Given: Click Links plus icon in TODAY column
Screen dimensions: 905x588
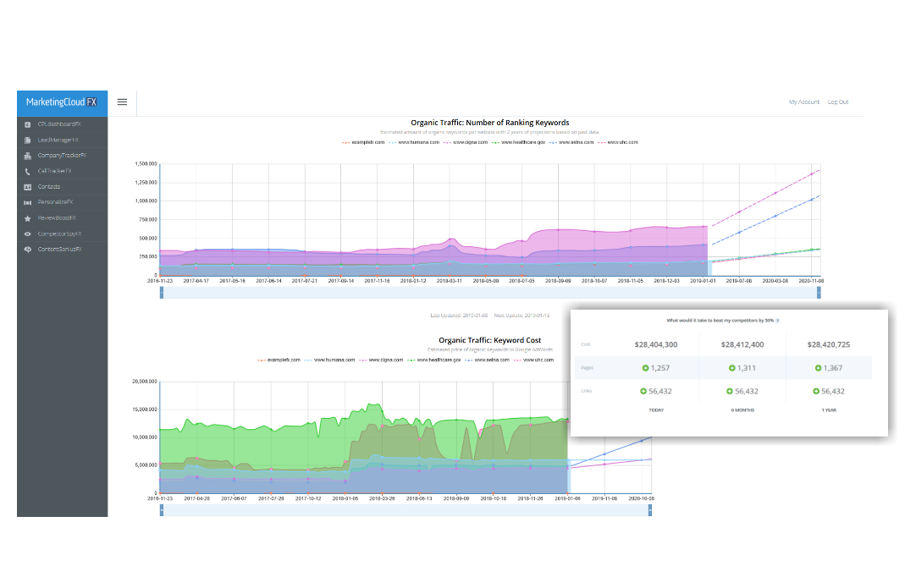Looking at the screenshot, I should [643, 391].
